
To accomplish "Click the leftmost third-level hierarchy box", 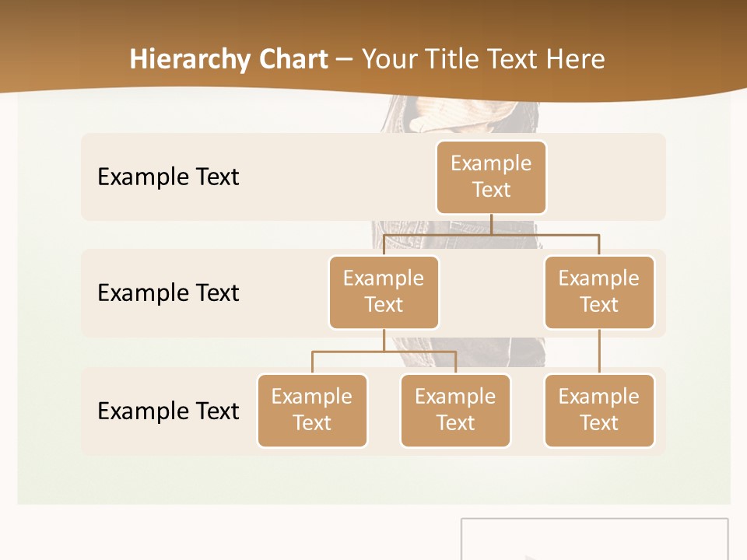I will click(312, 411).
